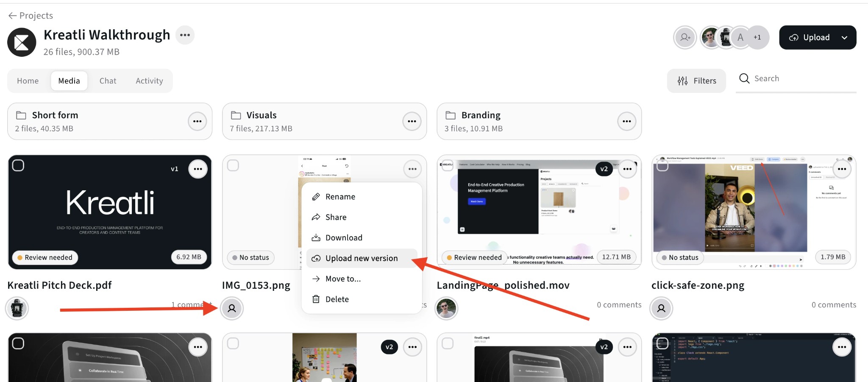
Task: Select the arrow annotation tool on click-safe-zone.png
Action: tap(761, 266)
